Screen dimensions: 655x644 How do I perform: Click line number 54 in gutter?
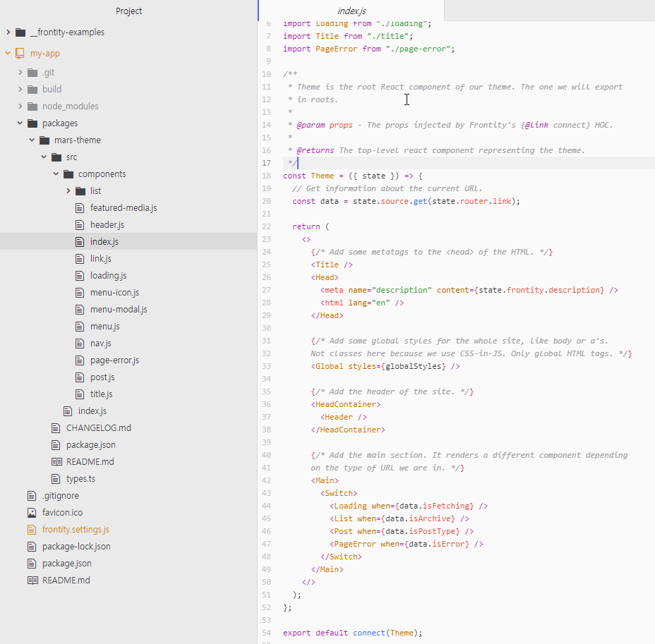point(267,633)
